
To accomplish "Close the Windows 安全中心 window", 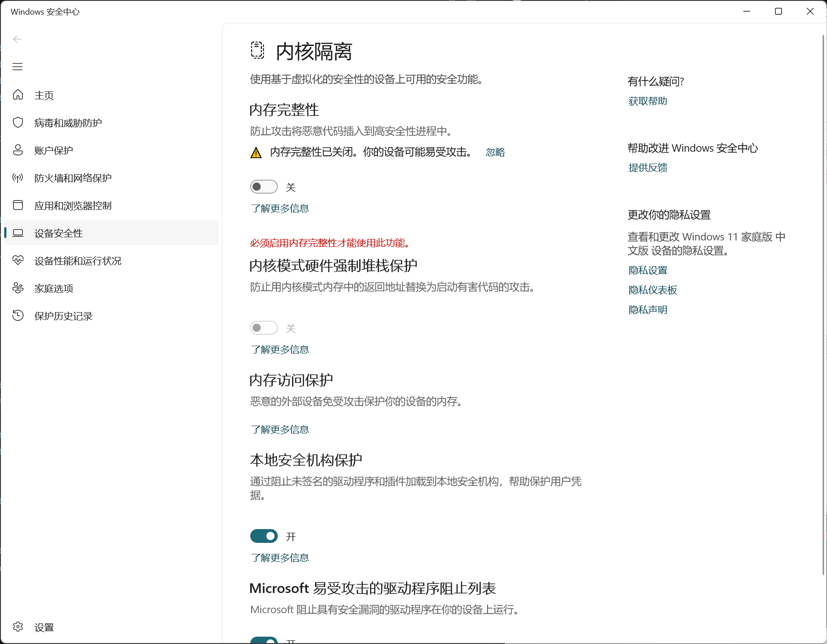I will 810,11.
